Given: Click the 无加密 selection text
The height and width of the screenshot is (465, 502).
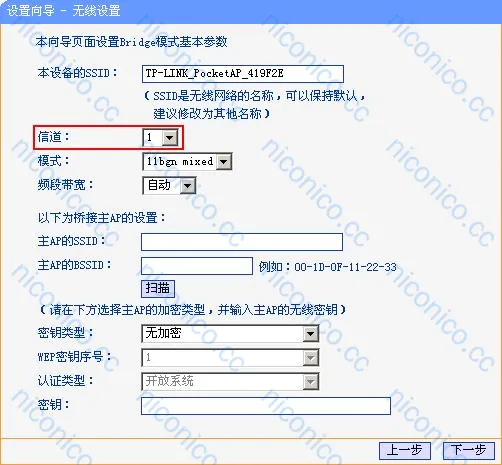Looking at the screenshot, I should click(x=163, y=333).
